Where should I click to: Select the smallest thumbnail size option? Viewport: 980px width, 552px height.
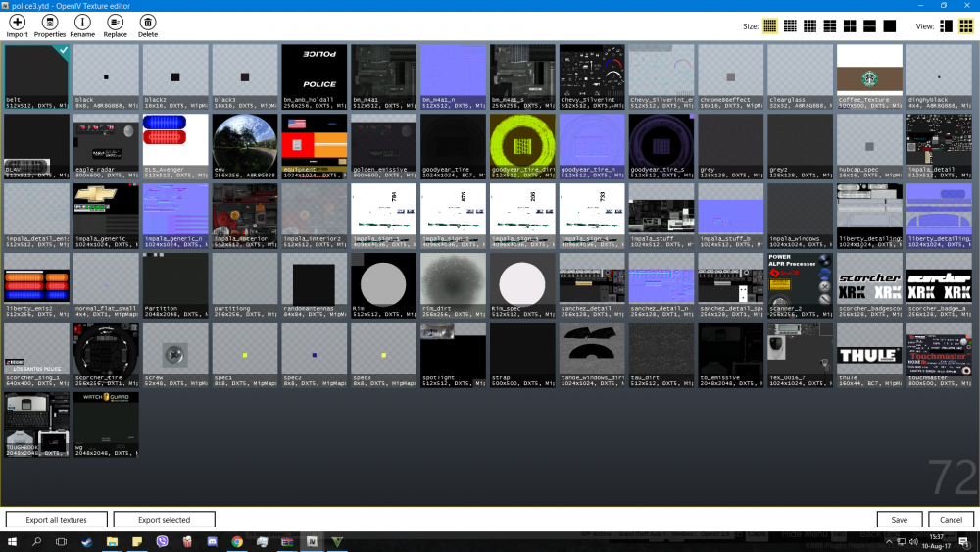tap(770, 25)
